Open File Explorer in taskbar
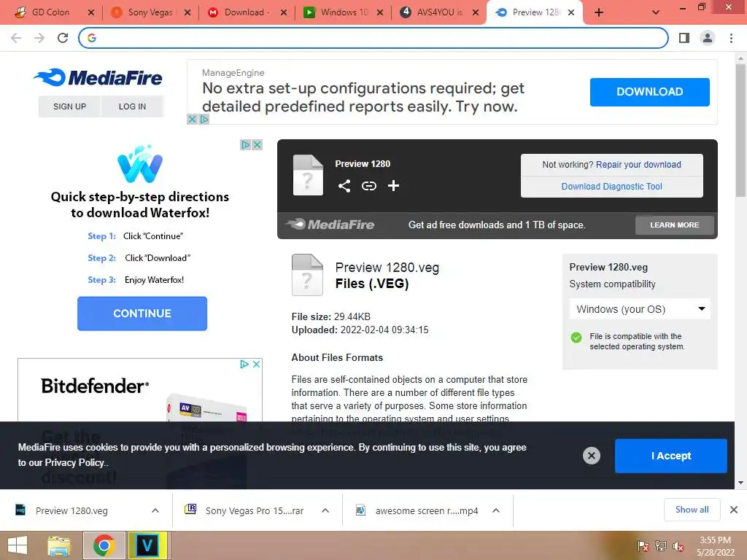The image size is (747, 560). (x=59, y=546)
